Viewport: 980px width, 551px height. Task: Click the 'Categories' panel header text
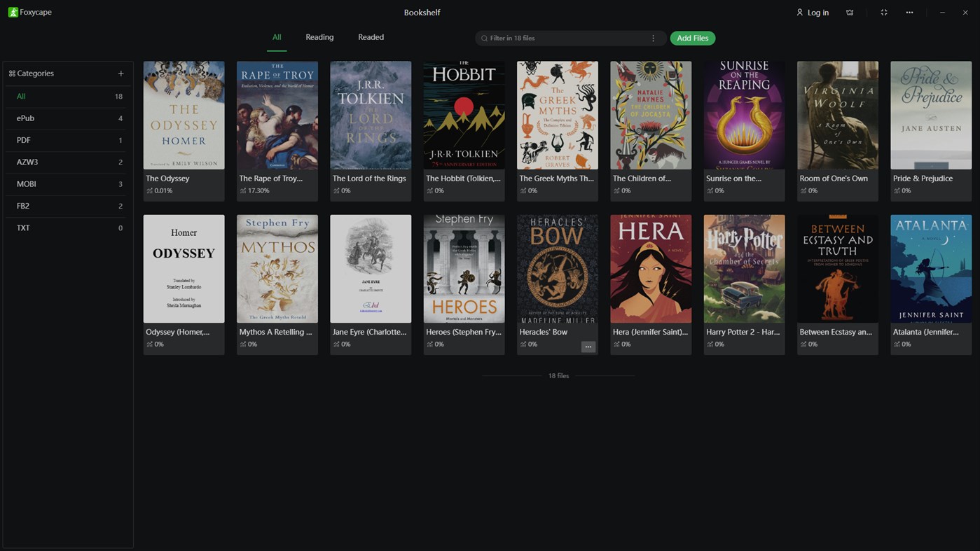pos(35,74)
